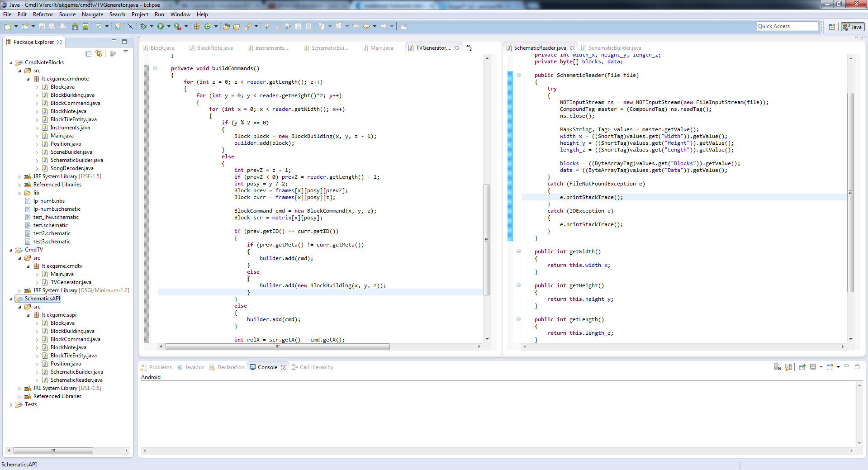
Task: Collapse the buildCommands() method fold marker
Action: 155,68
